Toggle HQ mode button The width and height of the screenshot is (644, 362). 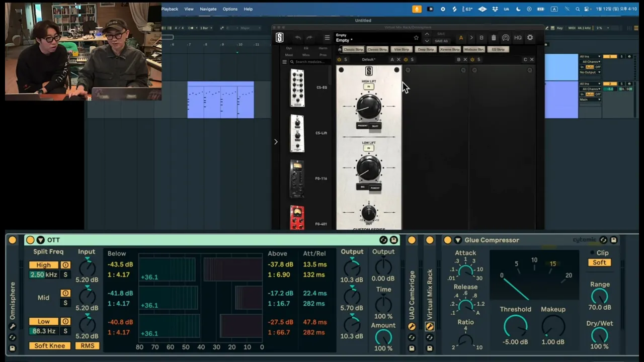[x=518, y=38]
